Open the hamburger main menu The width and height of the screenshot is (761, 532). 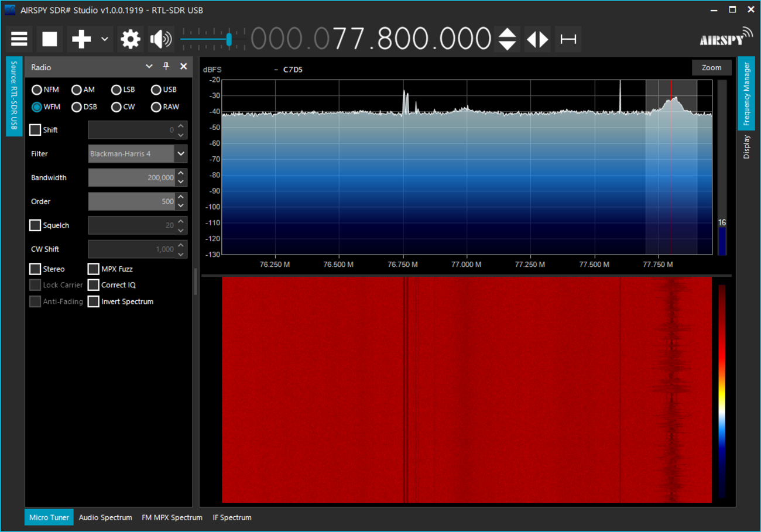coord(19,39)
